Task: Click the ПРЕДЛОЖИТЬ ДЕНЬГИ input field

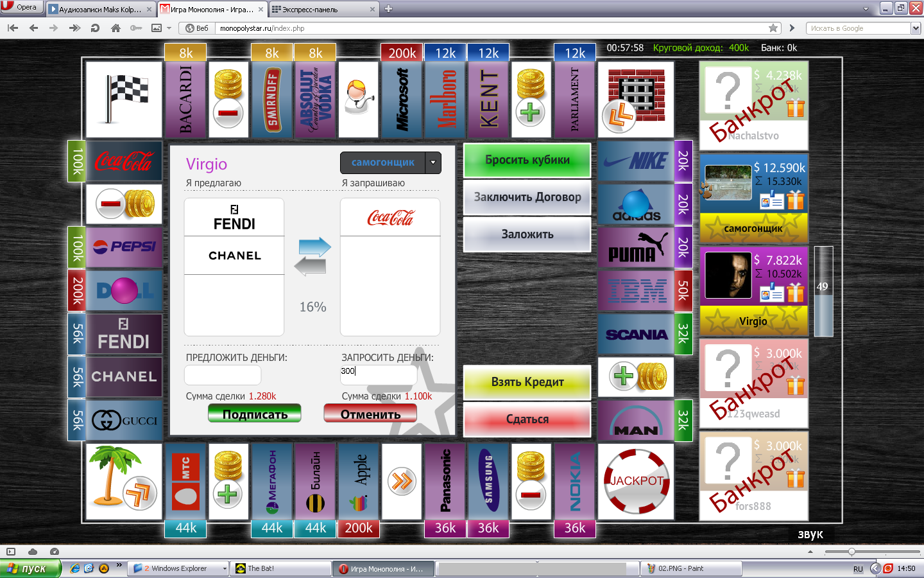Action: [x=223, y=374]
